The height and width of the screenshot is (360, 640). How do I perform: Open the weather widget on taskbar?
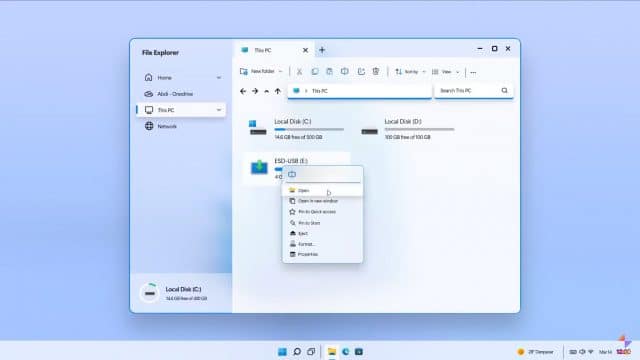535,352
